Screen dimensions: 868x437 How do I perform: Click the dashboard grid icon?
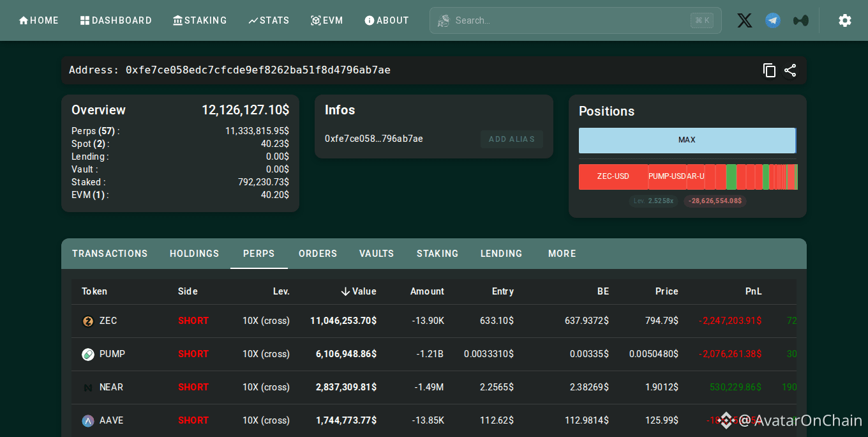(x=85, y=20)
